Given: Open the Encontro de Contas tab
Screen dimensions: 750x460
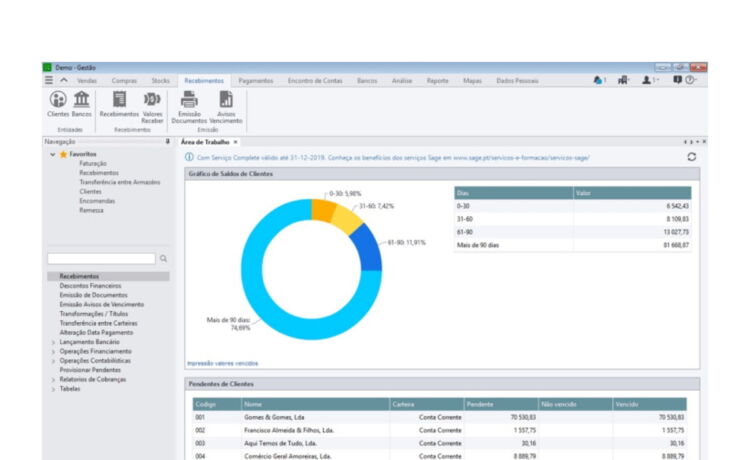Looking at the screenshot, I should pyautogui.click(x=313, y=80).
